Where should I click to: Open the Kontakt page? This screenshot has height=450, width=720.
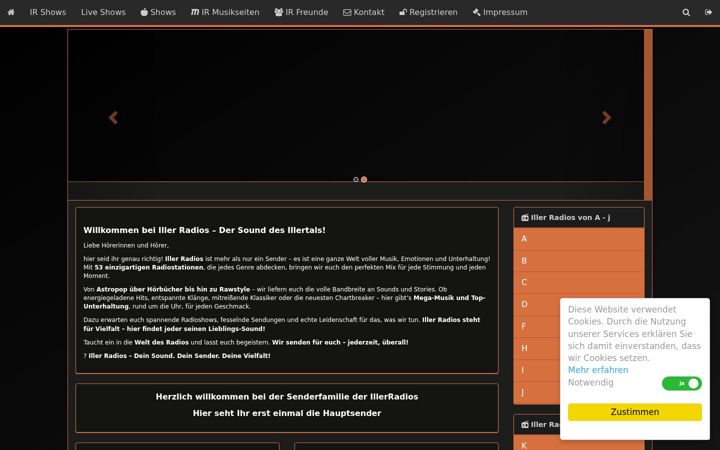pyautogui.click(x=364, y=12)
